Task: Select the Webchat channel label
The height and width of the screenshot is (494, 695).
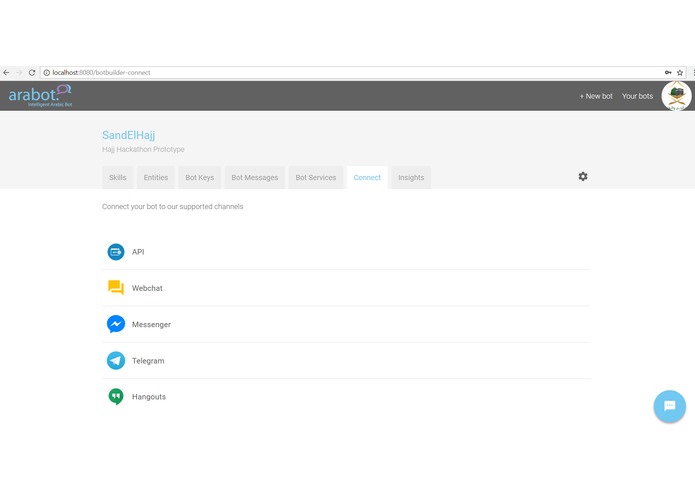Action: click(147, 288)
